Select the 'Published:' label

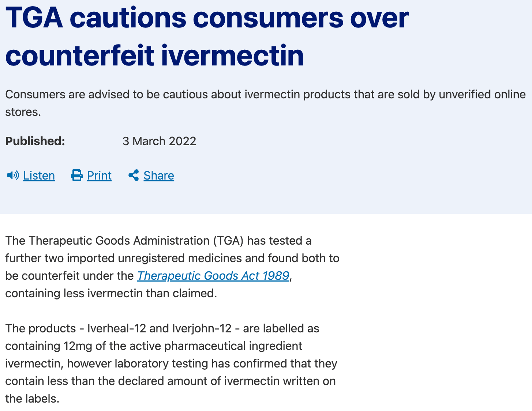click(35, 141)
